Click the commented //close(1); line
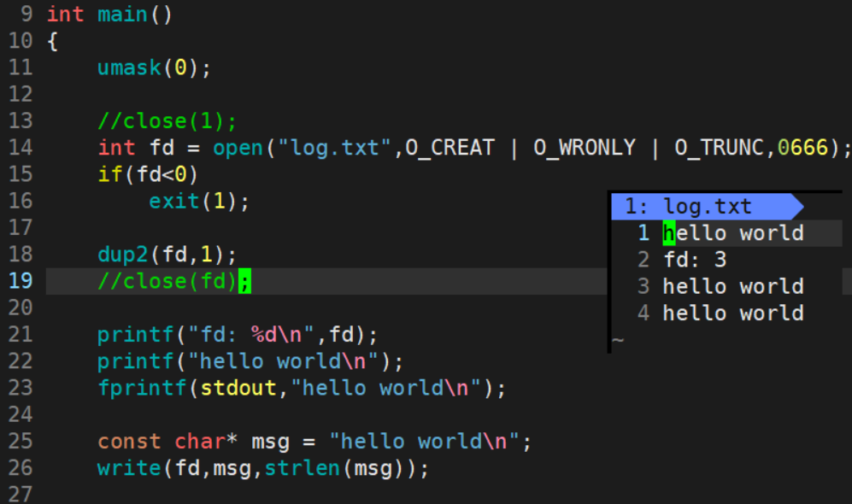This screenshot has height=504, width=852. point(167,121)
